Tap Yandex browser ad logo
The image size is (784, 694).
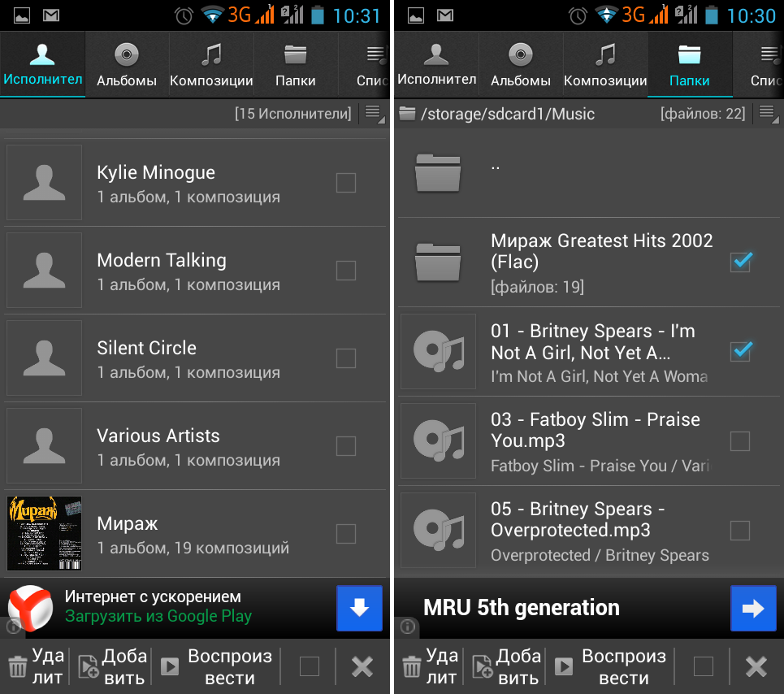(31, 608)
